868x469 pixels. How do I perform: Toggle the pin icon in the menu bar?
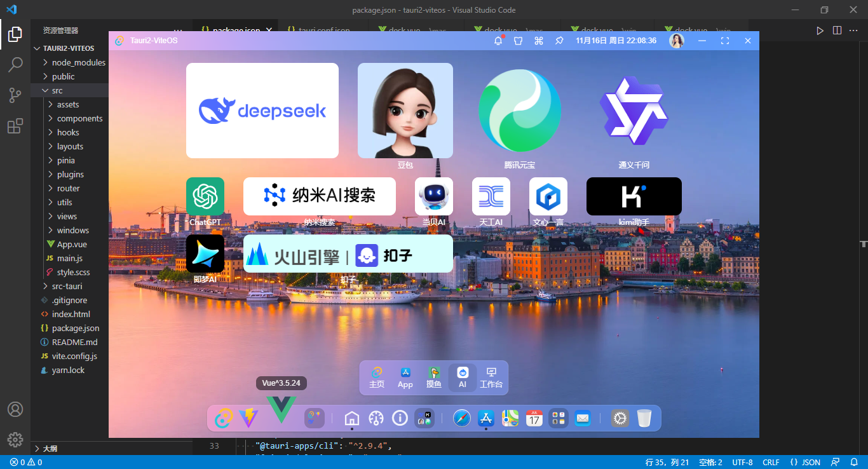point(559,40)
